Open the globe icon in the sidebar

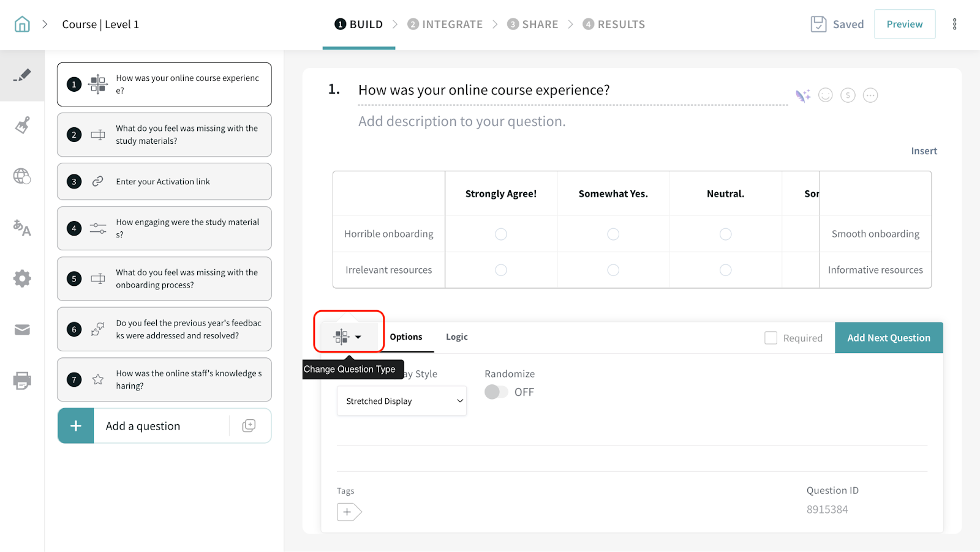tap(22, 176)
